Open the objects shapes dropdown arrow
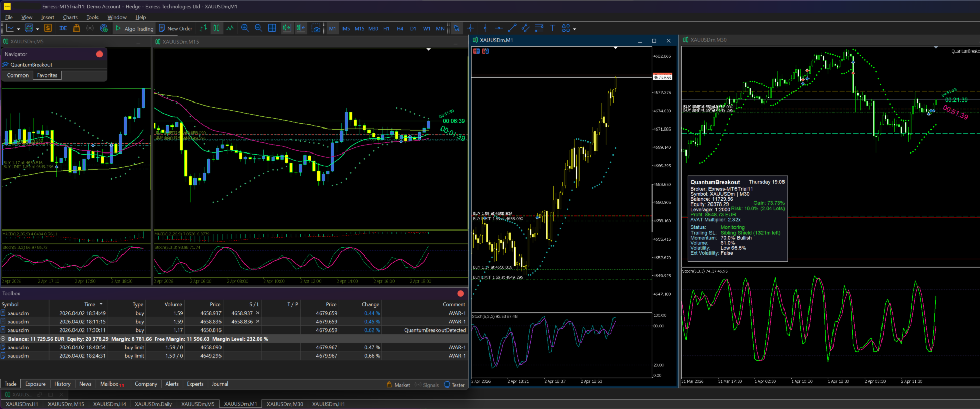 point(575,29)
